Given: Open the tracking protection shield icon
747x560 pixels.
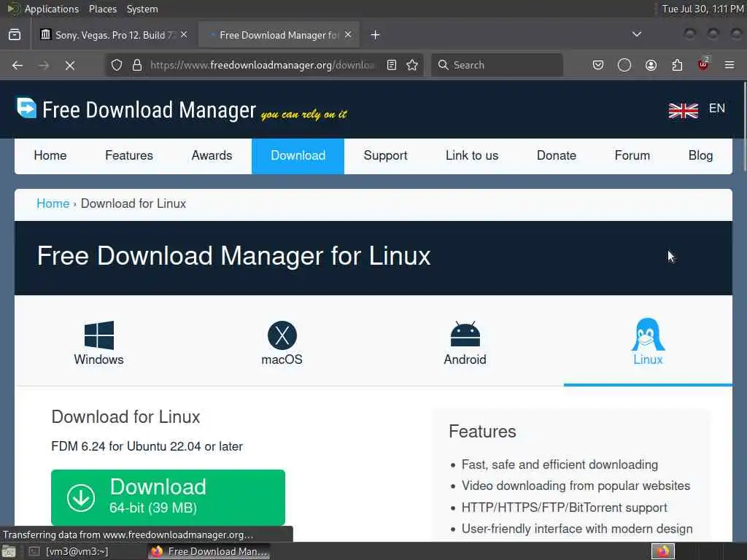Looking at the screenshot, I should click(117, 65).
